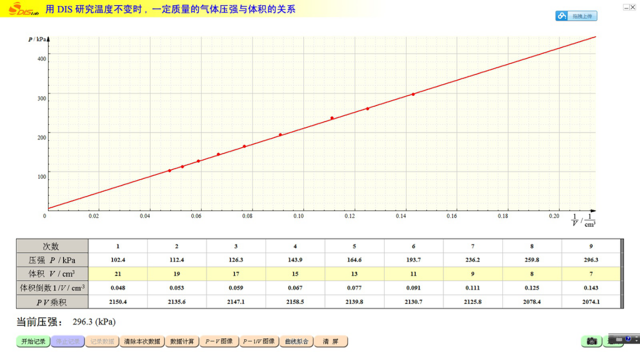Click pressure value 102.4 in table

[x=118, y=260]
